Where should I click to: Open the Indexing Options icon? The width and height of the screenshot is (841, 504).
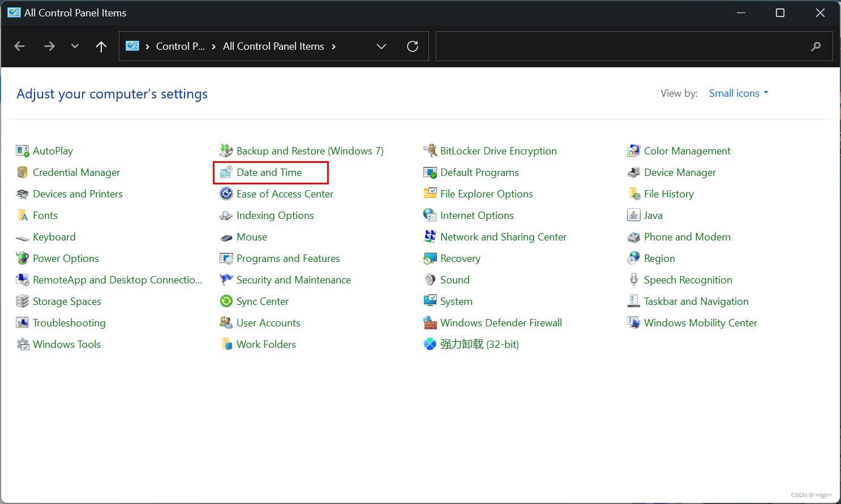pos(226,216)
